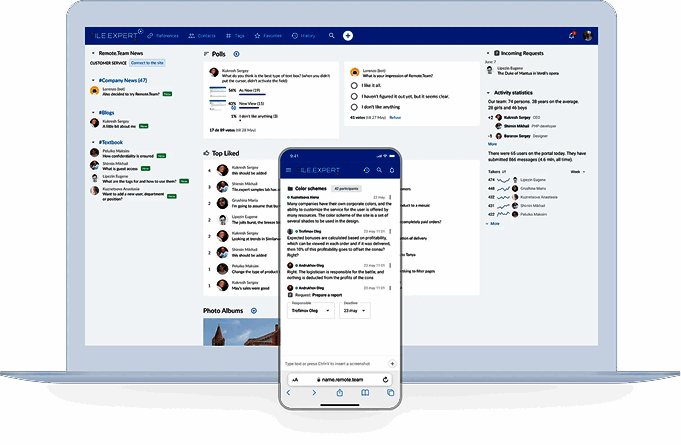The height and width of the screenshot is (445, 681).
Task: Open History in the top navigation
Action: click(x=304, y=36)
